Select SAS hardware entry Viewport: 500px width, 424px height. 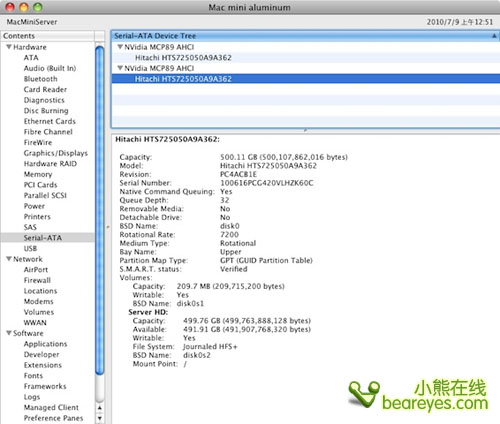(30, 227)
